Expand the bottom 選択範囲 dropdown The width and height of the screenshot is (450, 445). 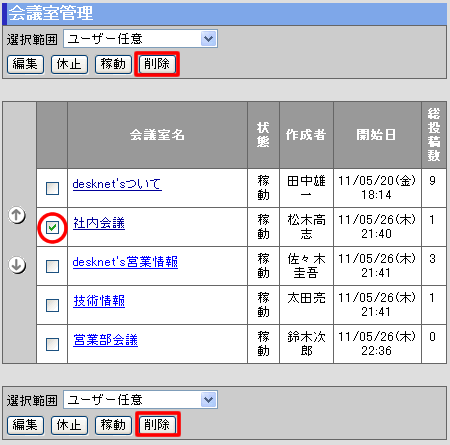pos(140,400)
